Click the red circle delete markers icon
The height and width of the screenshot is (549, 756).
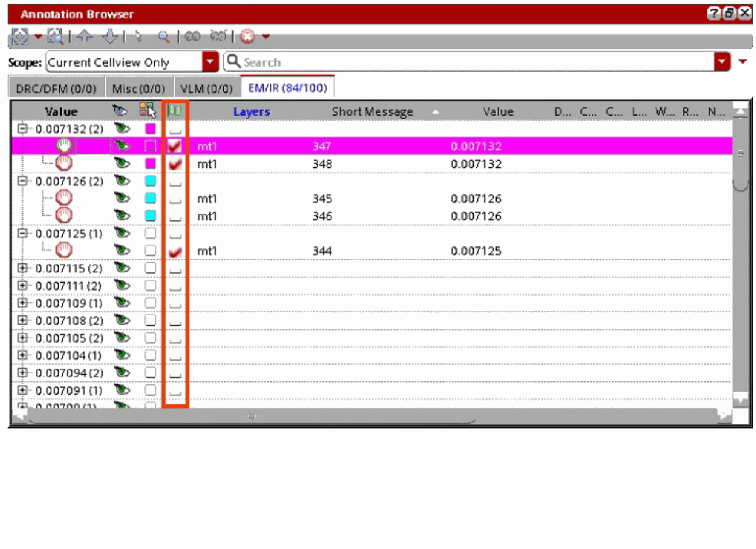click(248, 36)
